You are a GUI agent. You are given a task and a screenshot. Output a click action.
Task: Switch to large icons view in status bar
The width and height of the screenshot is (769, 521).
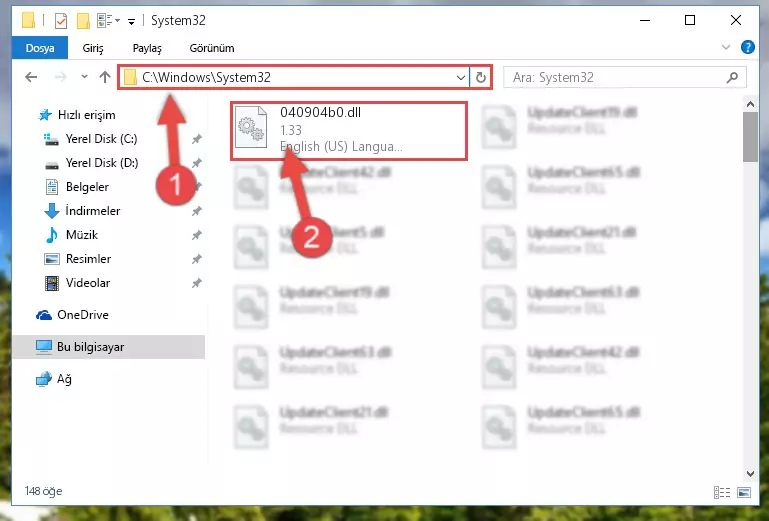[744, 492]
